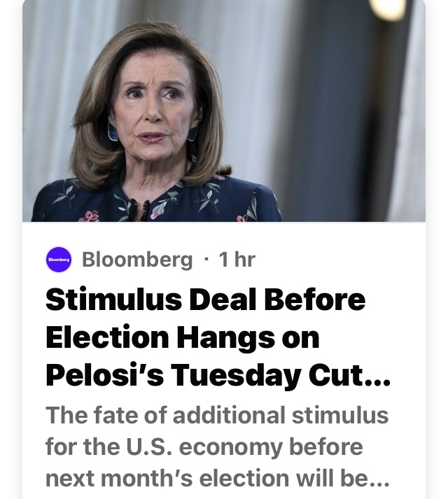448x499 pixels.
Task: Open the "Stimulus Deal Before" headline line
Action: point(205,300)
